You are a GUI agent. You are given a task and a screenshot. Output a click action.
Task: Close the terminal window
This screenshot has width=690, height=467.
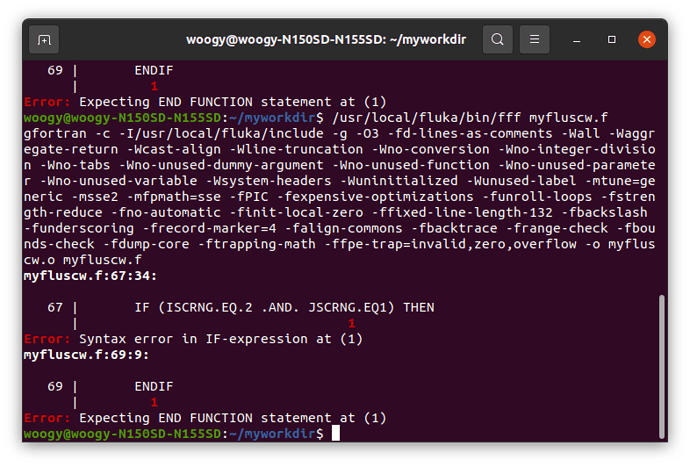tap(647, 40)
